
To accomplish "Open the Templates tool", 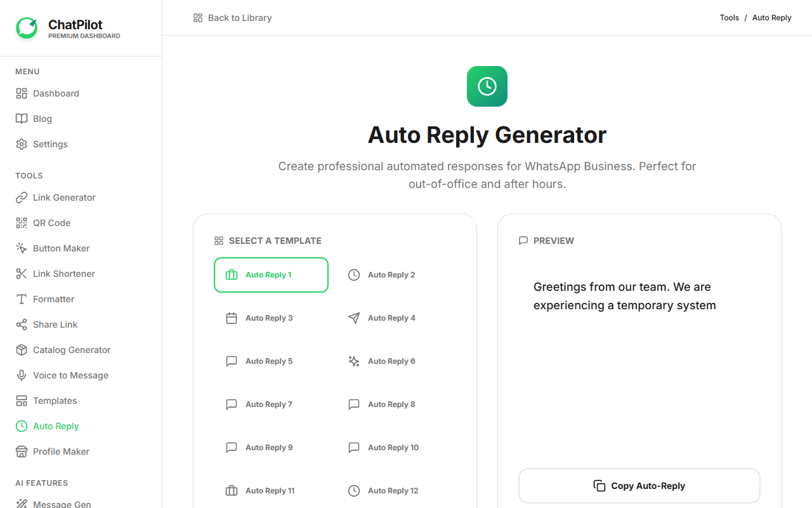I will tap(54, 401).
